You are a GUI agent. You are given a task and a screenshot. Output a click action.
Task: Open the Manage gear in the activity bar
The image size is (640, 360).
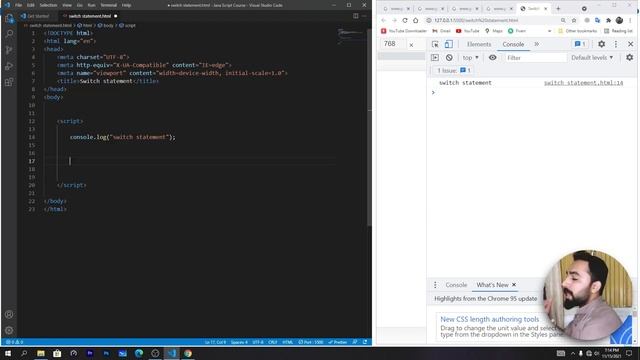[x=9, y=330]
